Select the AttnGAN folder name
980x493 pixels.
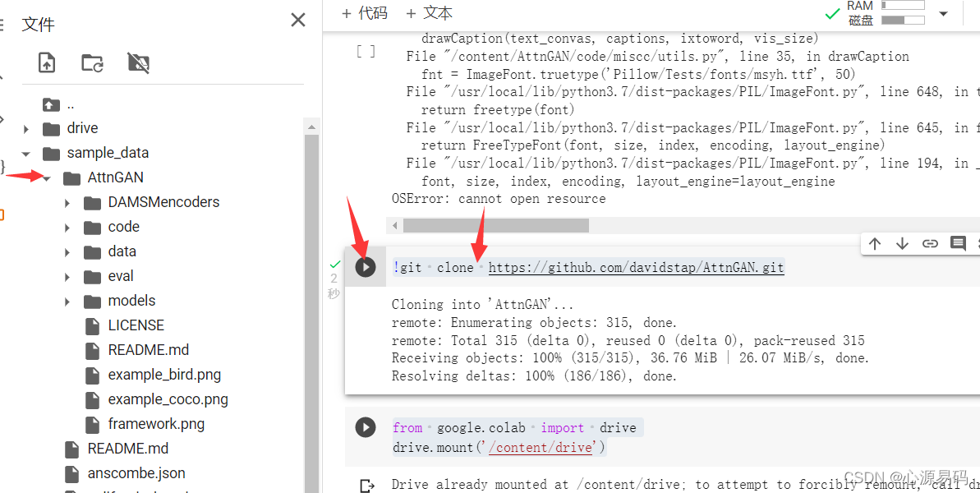coord(116,177)
